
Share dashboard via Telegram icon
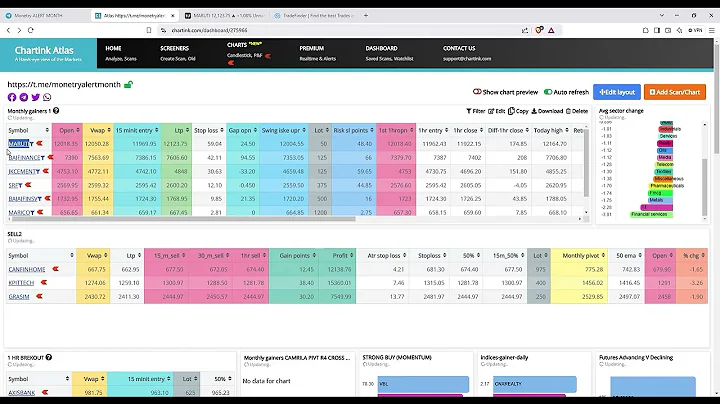(24, 97)
